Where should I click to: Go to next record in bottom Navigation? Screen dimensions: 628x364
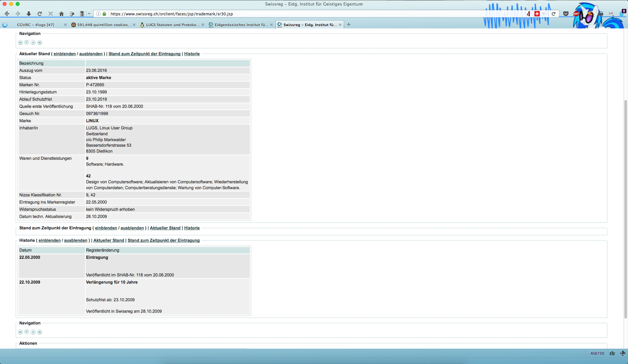pos(33,332)
